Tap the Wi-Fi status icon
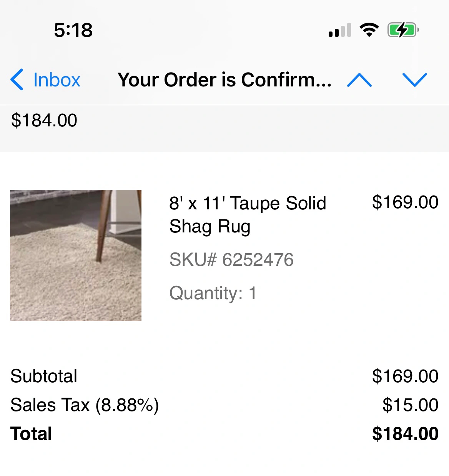Viewport: 449px width, 476px height. pyautogui.click(x=369, y=30)
